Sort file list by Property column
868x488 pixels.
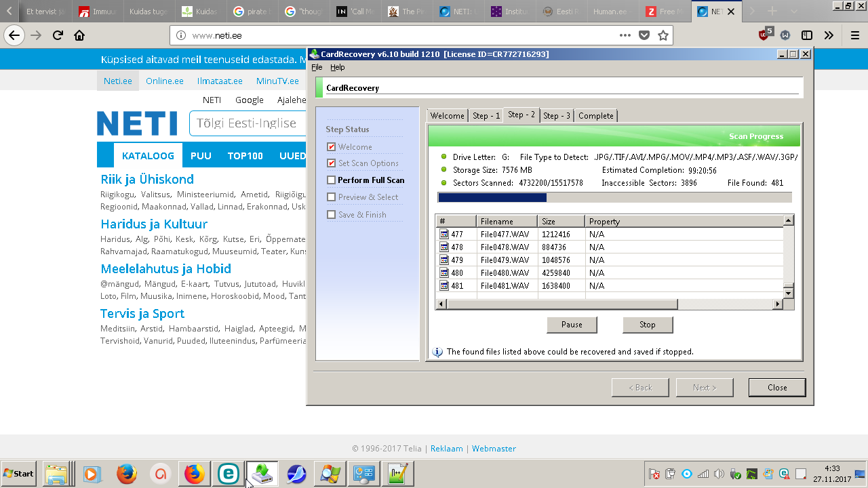684,221
